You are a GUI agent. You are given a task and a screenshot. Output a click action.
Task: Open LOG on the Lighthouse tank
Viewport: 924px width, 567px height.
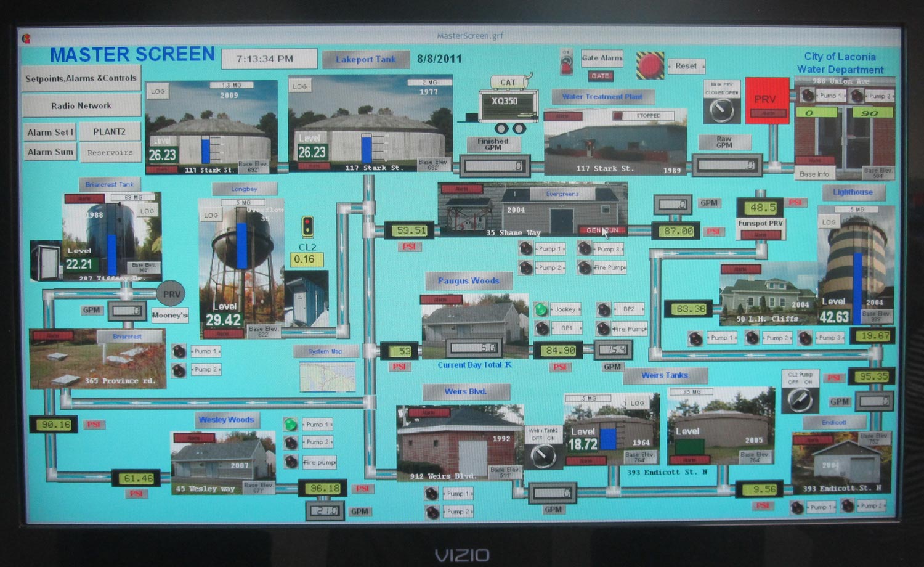[x=829, y=222]
